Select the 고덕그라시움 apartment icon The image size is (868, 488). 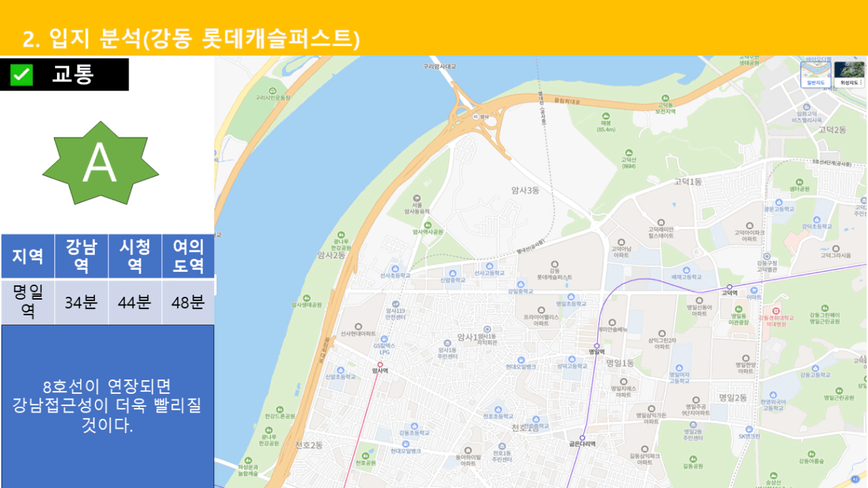[835, 247]
